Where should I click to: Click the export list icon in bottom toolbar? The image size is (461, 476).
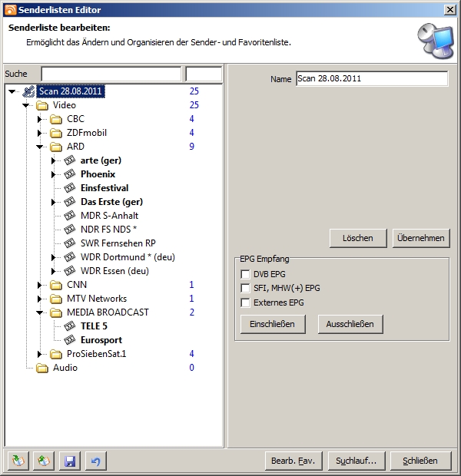[x=44, y=461]
